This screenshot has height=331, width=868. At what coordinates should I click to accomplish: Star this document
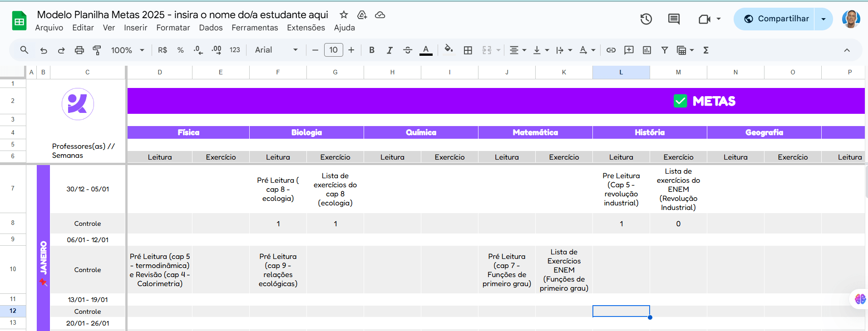click(x=344, y=15)
